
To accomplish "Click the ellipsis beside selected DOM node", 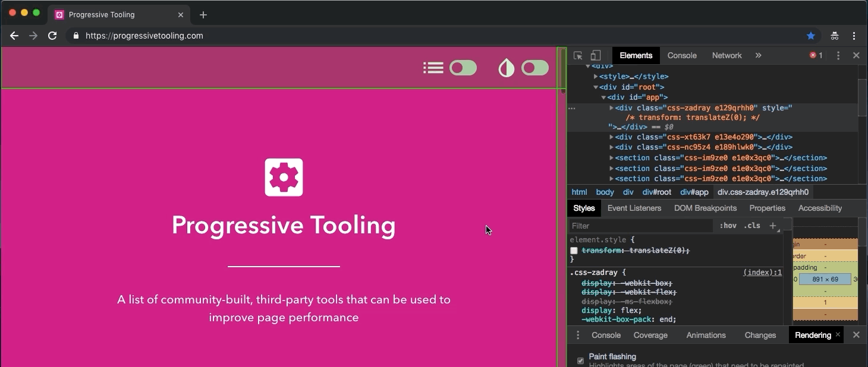I will pos(572,109).
